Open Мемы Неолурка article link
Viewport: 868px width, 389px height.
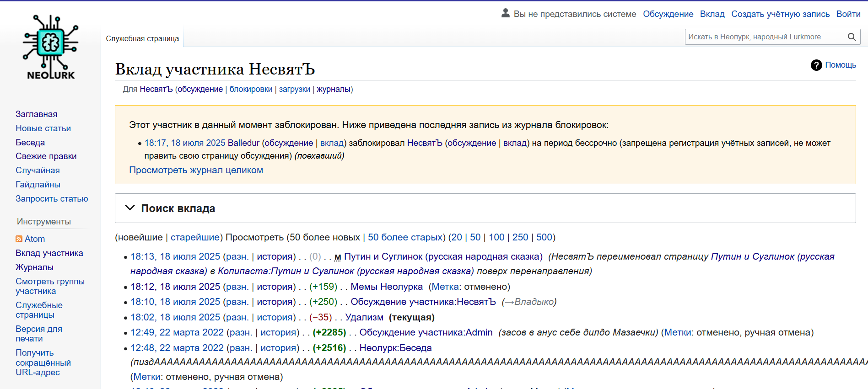387,287
